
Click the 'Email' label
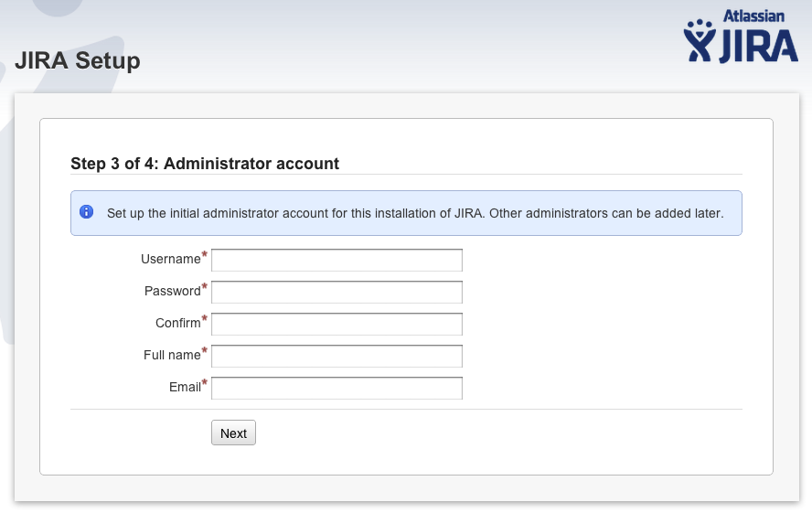point(185,387)
